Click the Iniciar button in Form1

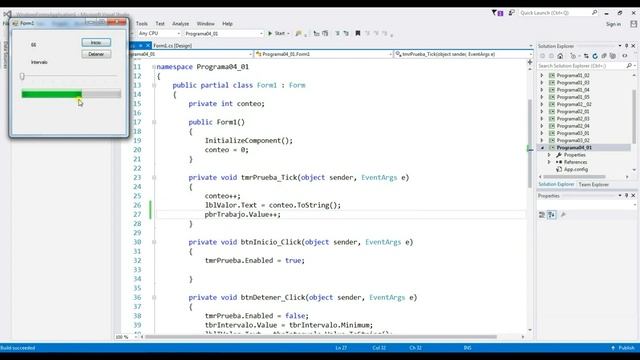pyautogui.click(x=96, y=42)
